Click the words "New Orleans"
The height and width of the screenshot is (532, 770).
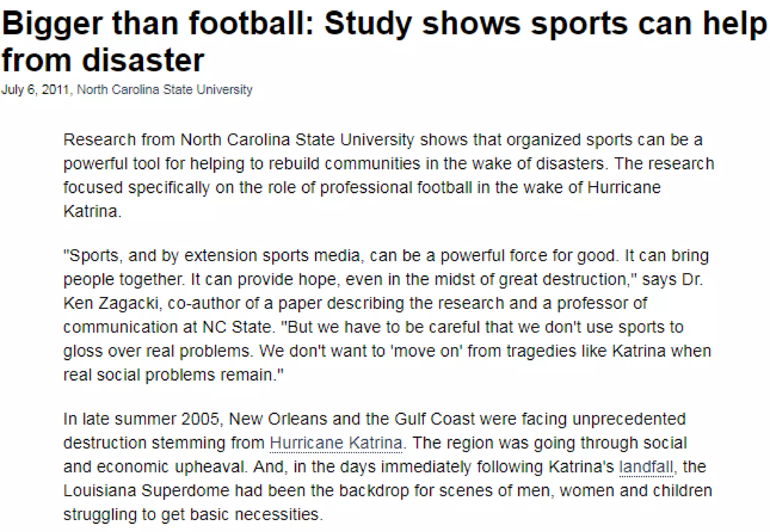tap(277, 419)
